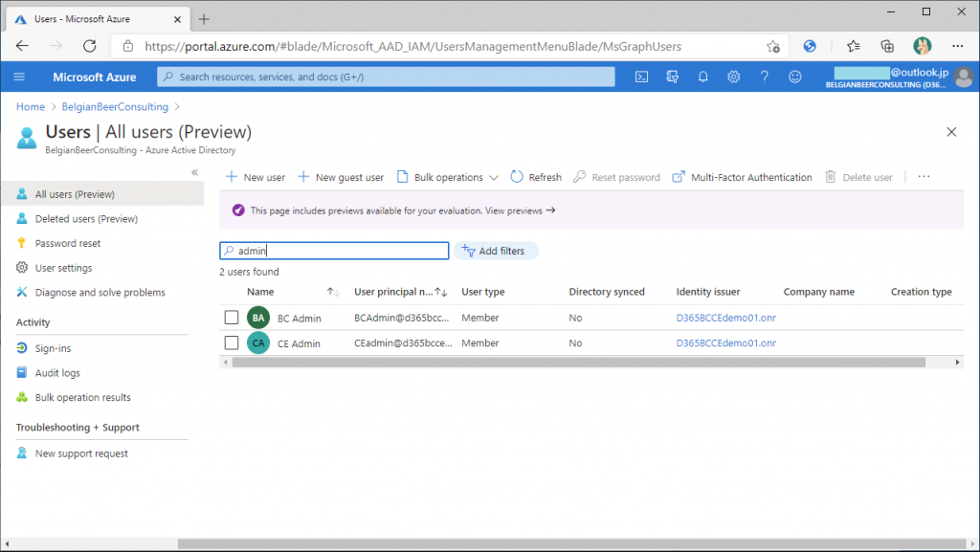Viewport: 980px width, 552px height.
Task: Open the BC Admin user name
Action: click(300, 319)
